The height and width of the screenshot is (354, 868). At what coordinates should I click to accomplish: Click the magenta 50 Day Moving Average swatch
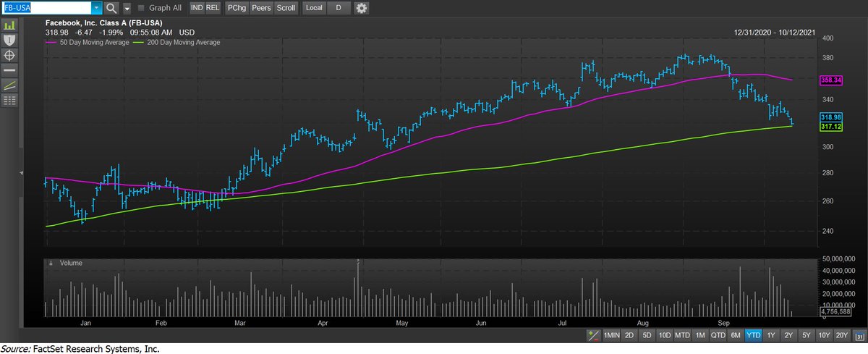click(x=51, y=43)
